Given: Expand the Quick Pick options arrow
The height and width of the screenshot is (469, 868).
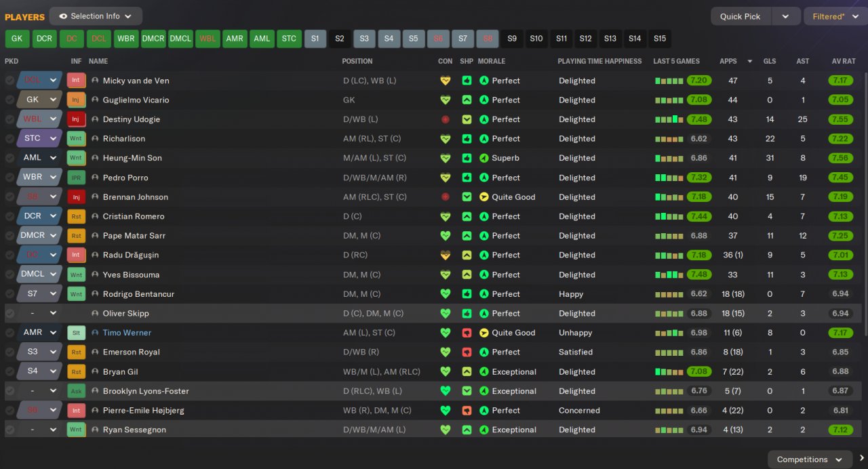Looking at the screenshot, I should [785, 16].
